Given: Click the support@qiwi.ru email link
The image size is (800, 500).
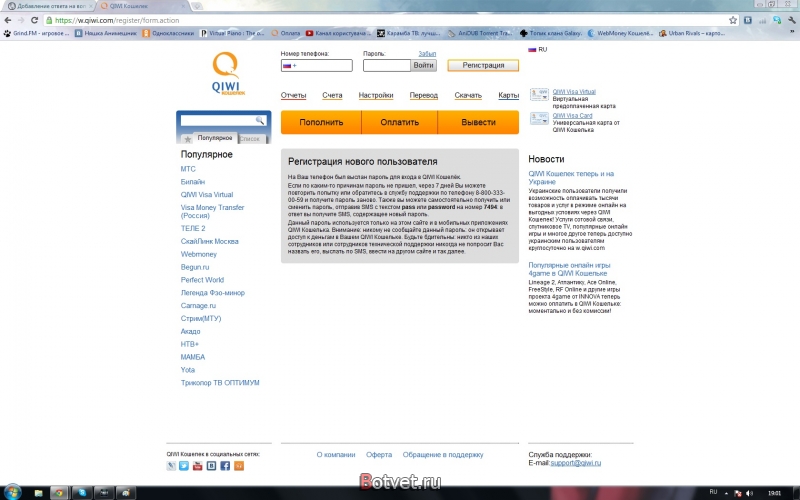Looking at the screenshot, I should 576,463.
